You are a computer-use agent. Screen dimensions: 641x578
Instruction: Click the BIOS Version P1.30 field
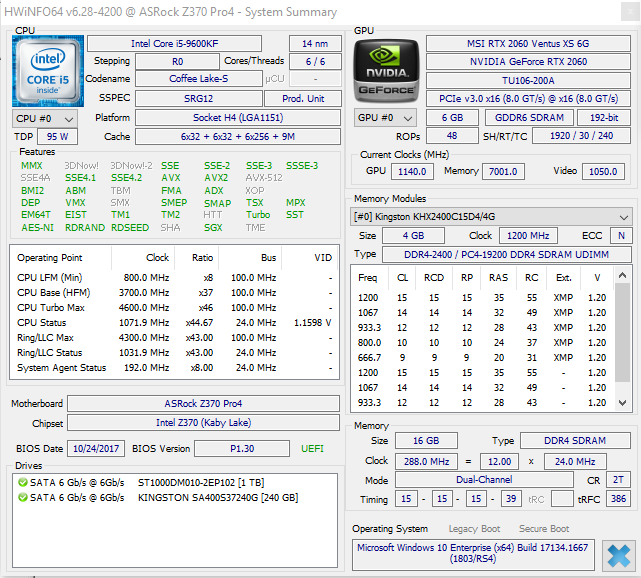pos(237,448)
